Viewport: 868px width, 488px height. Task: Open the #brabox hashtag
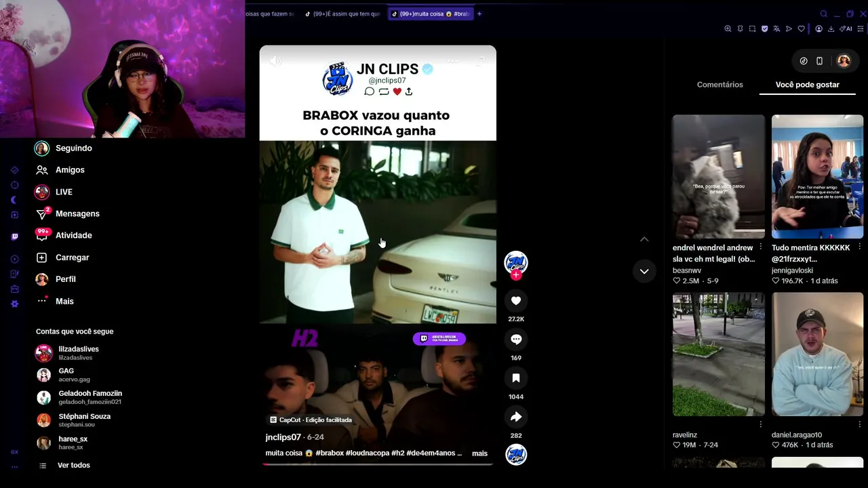click(330, 453)
